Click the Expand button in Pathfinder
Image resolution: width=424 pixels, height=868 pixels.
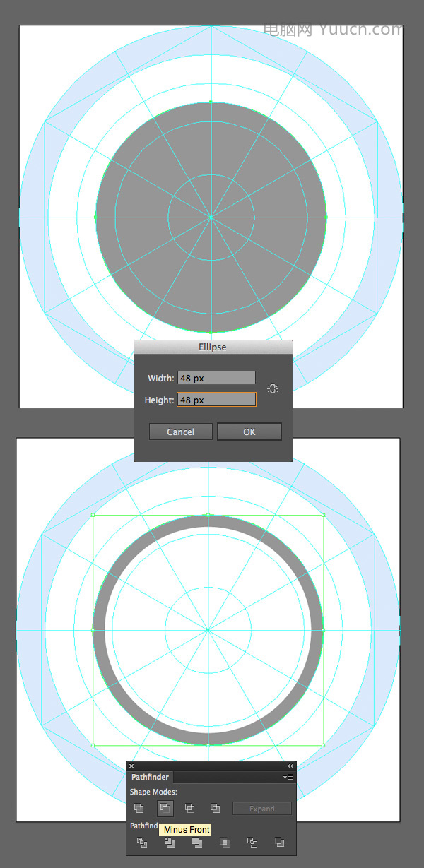coord(261,809)
